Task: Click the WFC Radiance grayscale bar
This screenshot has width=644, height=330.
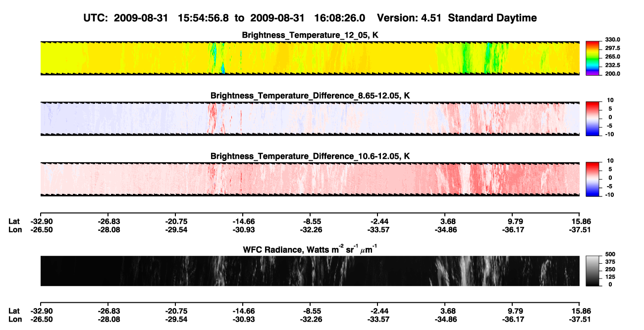Action: (592, 271)
